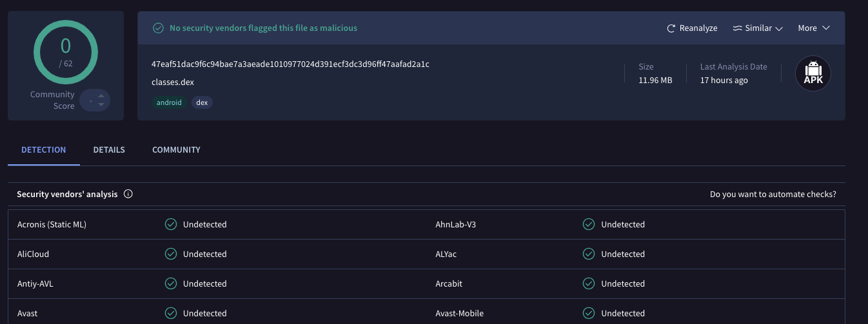Click the Antiy-AVL vendor name
The width and height of the screenshot is (868, 324).
(35, 284)
